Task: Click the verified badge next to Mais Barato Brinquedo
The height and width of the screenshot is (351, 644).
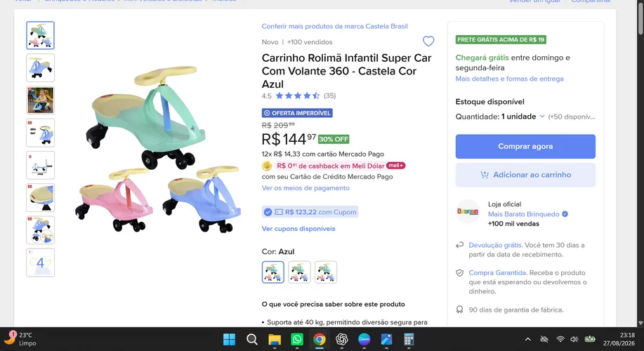Action: pos(565,214)
